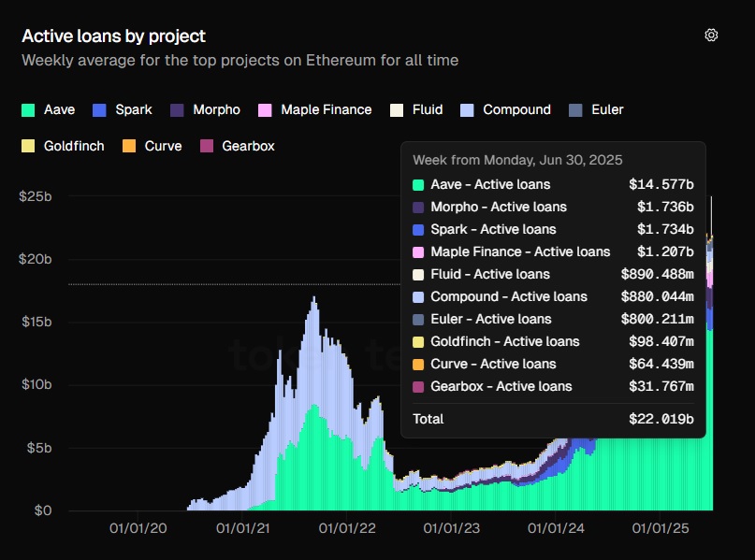Click tooltip value '$890.488m'
The image size is (755, 560).
coord(658,274)
